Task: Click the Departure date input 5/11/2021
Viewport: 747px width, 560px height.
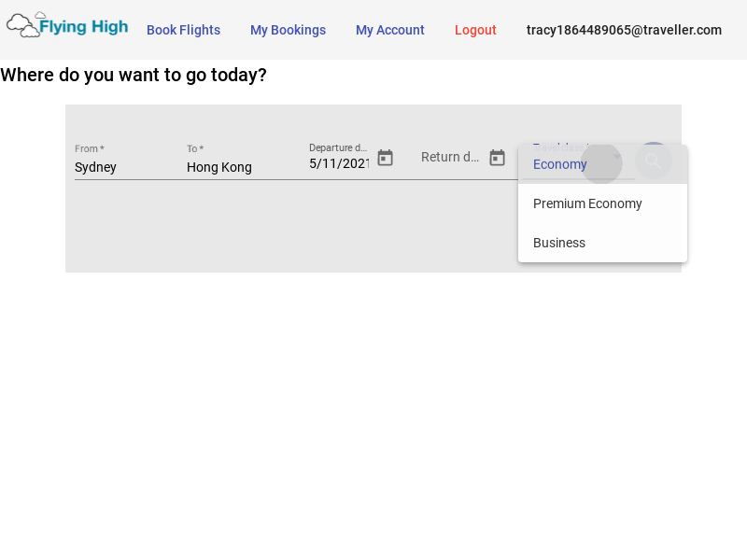Action: click(339, 163)
